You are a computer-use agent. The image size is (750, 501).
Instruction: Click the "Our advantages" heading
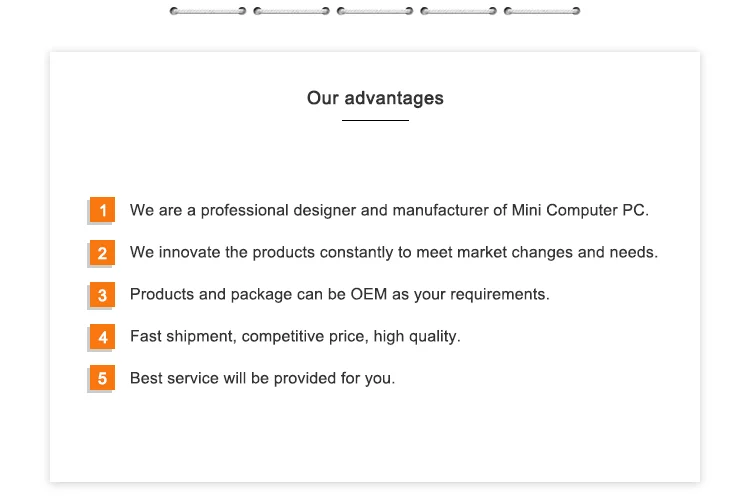tap(375, 98)
